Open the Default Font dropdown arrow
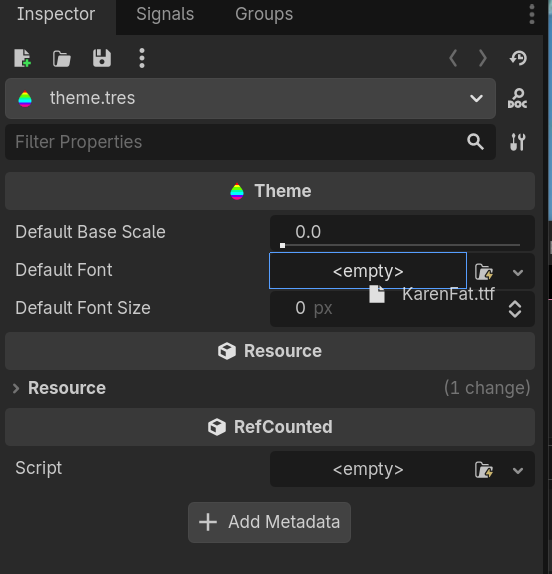 [x=518, y=272]
